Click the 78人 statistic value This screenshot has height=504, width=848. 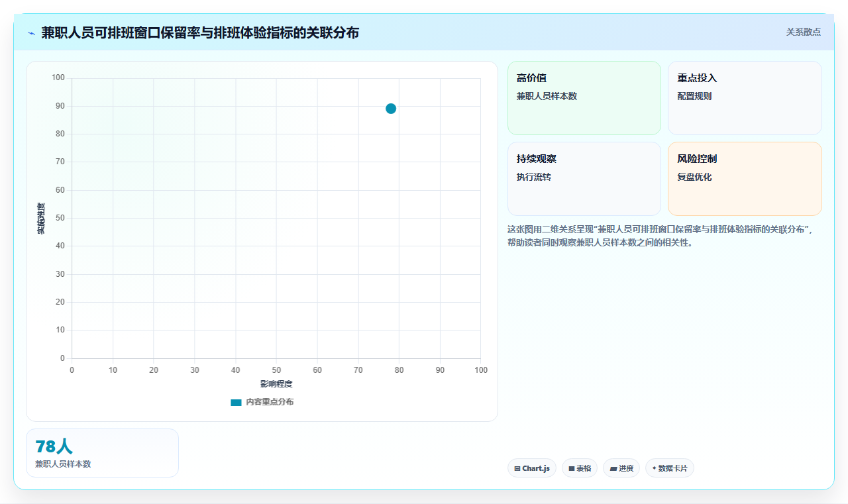54,447
